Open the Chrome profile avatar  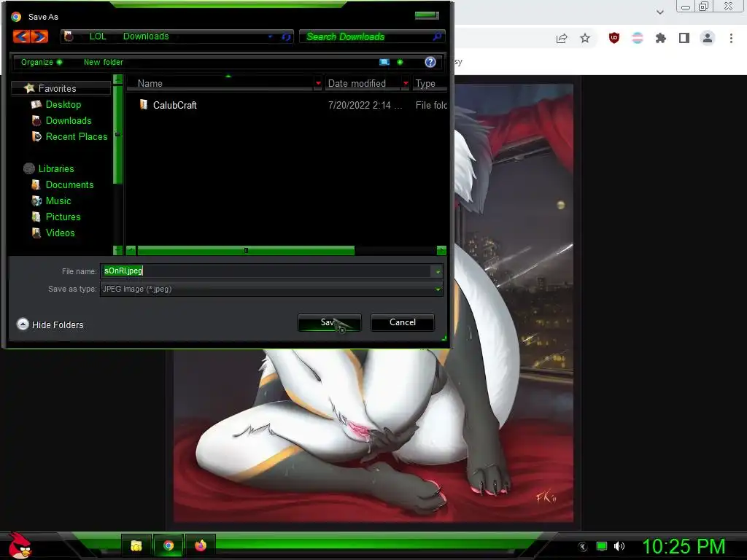[708, 38]
